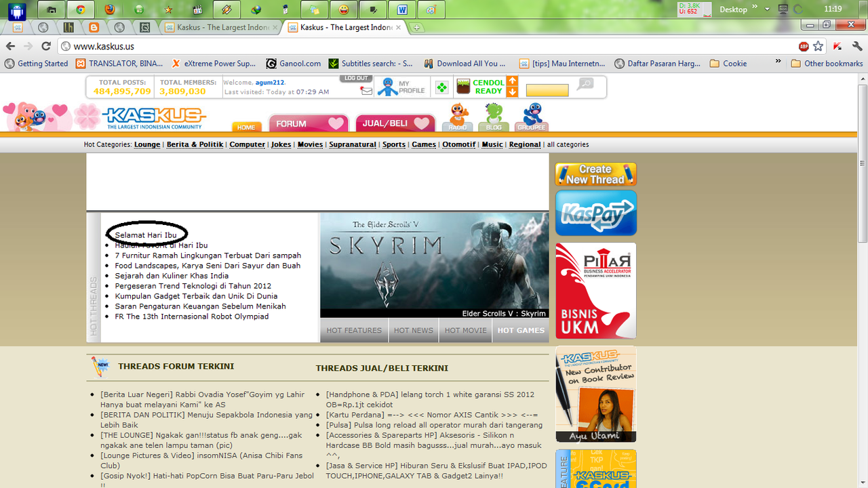
Task: Open the Adblock Plus extension icon
Action: [804, 46]
